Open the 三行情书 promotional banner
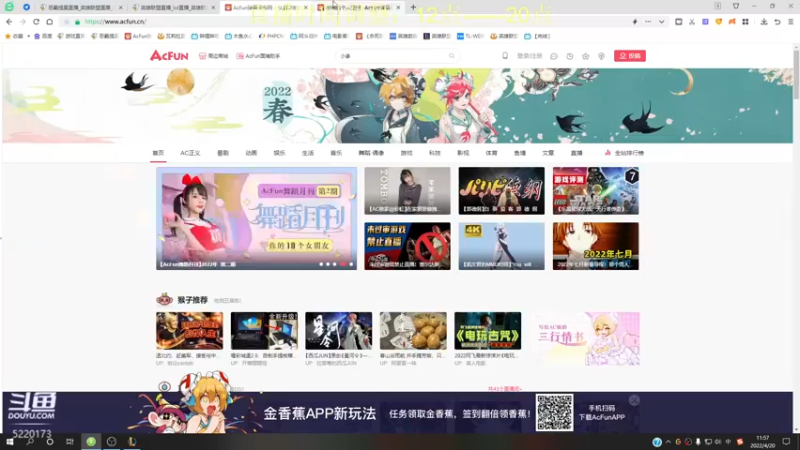This screenshot has width=800, height=450. (x=585, y=338)
